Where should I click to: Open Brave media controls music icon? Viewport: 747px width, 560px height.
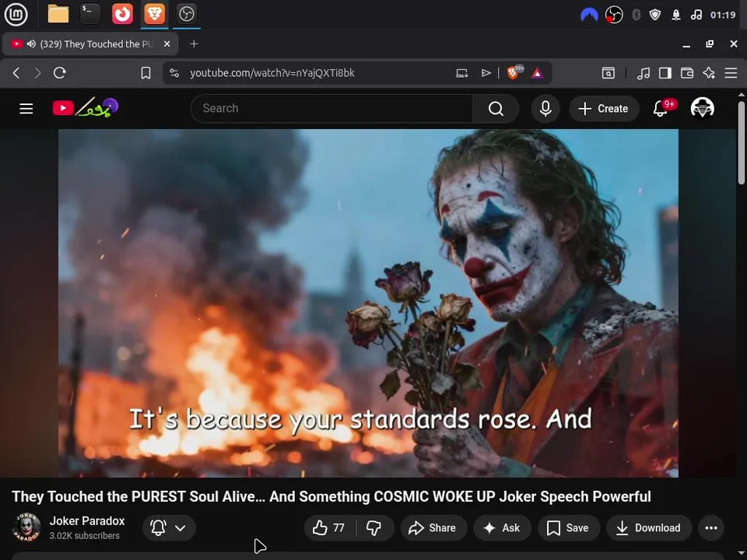tap(644, 73)
